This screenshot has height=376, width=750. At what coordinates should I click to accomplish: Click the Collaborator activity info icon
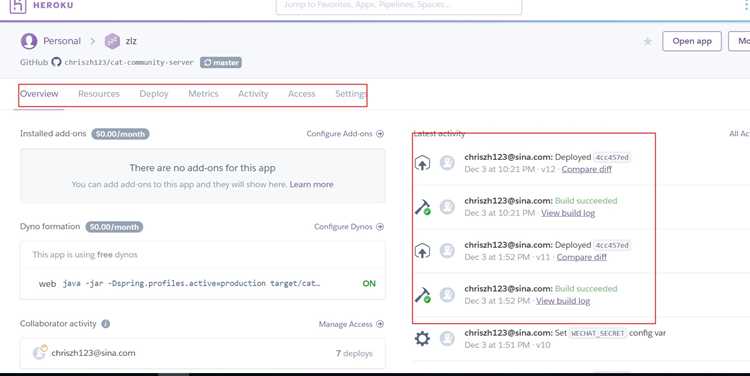106,324
